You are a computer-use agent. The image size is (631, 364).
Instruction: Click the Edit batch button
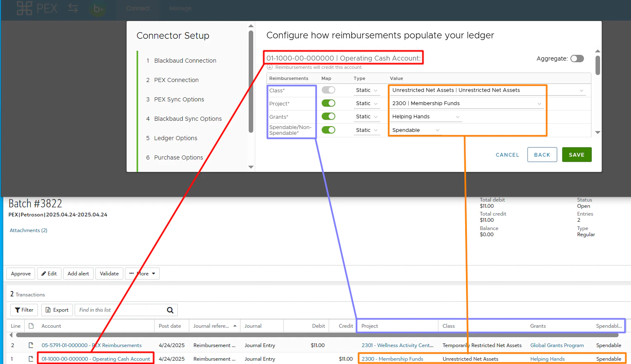point(49,273)
